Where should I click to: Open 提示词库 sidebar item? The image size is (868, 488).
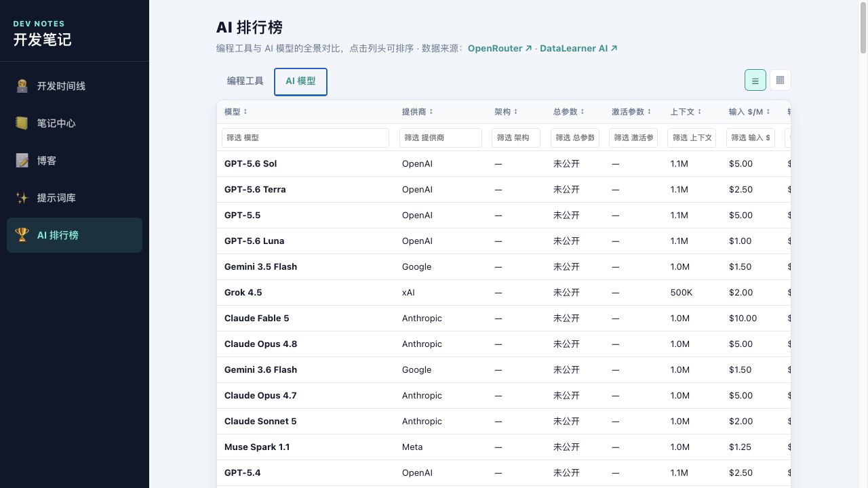coord(75,198)
